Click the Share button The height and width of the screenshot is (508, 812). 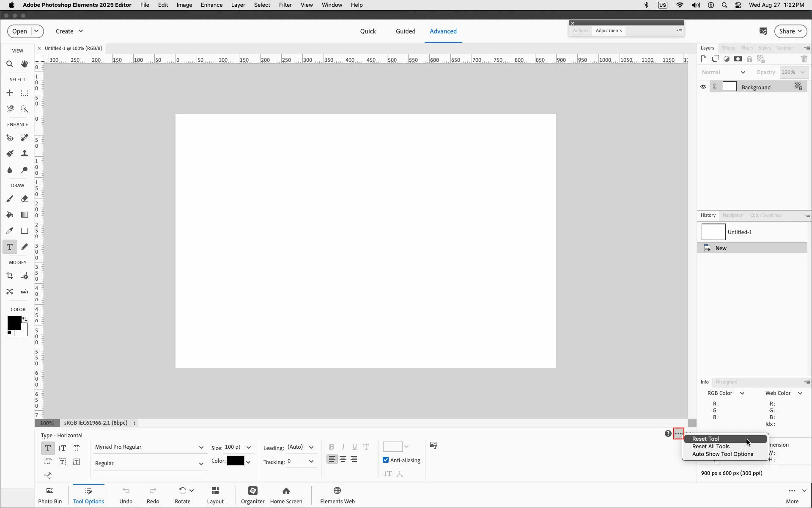[x=790, y=31]
